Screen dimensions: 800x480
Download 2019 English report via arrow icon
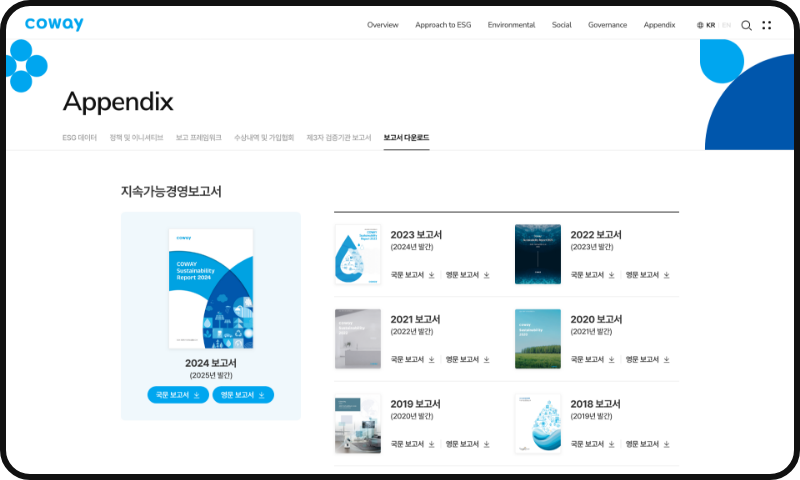[x=486, y=443]
